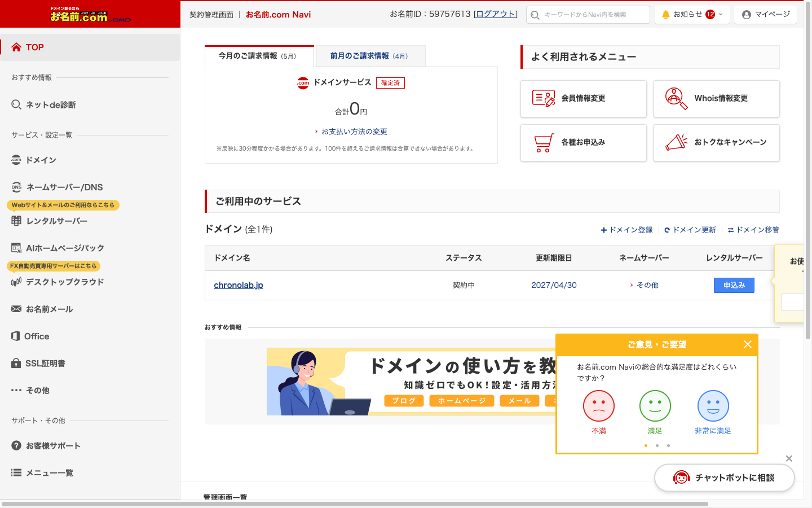This screenshot has height=508, width=812.
Task: Click the 更新期限日 column header
Action: click(554, 258)
